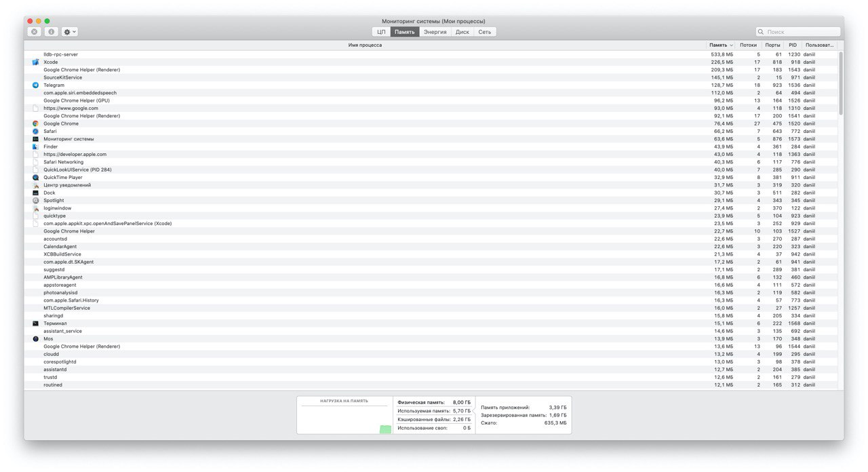Select the MTLCompilerService process row
The image size is (868, 472).
431,308
